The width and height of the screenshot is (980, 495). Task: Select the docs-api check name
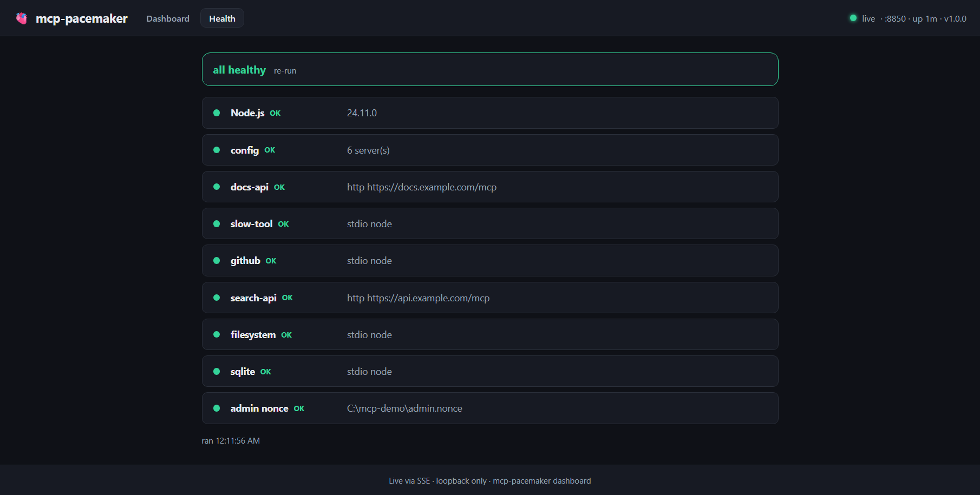click(250, 187)
